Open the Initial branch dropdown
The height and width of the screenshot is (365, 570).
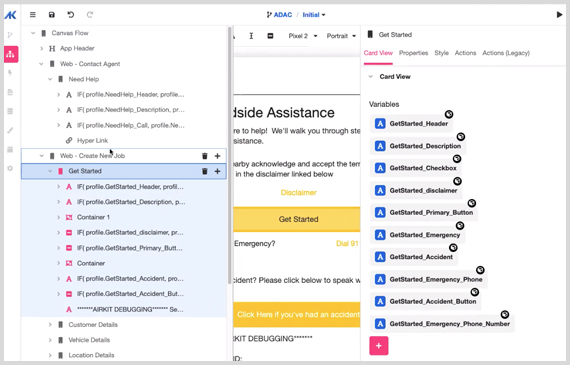tap(314, 15)
